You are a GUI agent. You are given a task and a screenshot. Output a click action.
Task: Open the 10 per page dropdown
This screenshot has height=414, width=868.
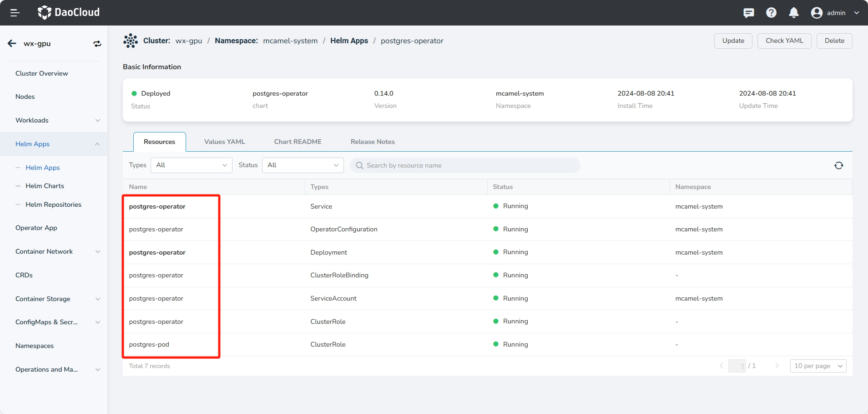click(x=818, y=366)
